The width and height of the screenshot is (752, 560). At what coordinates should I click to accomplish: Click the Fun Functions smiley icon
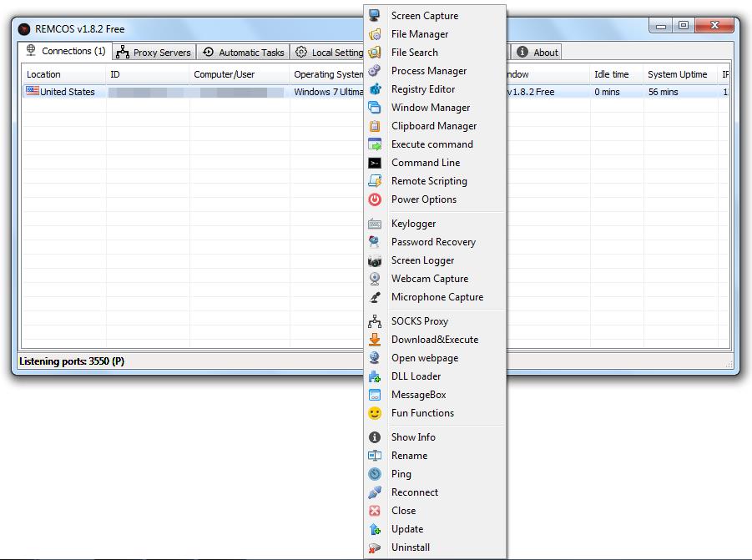[x=375, y=413]
